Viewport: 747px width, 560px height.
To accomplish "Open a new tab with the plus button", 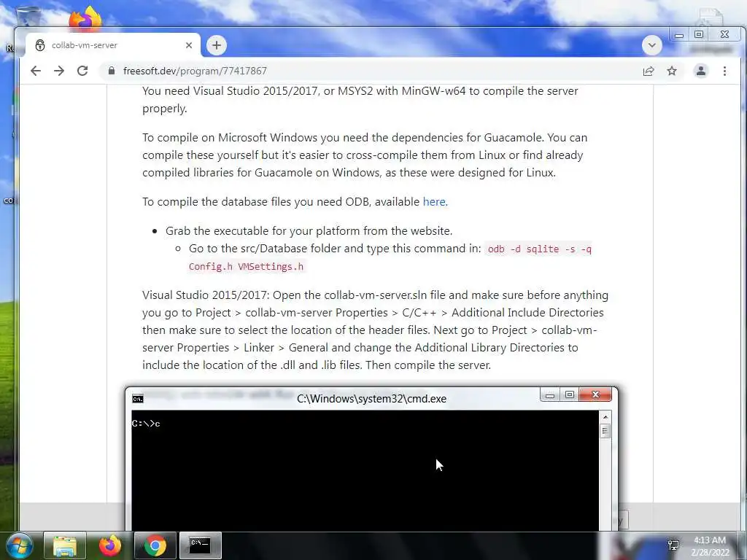I will pos(217,45).
